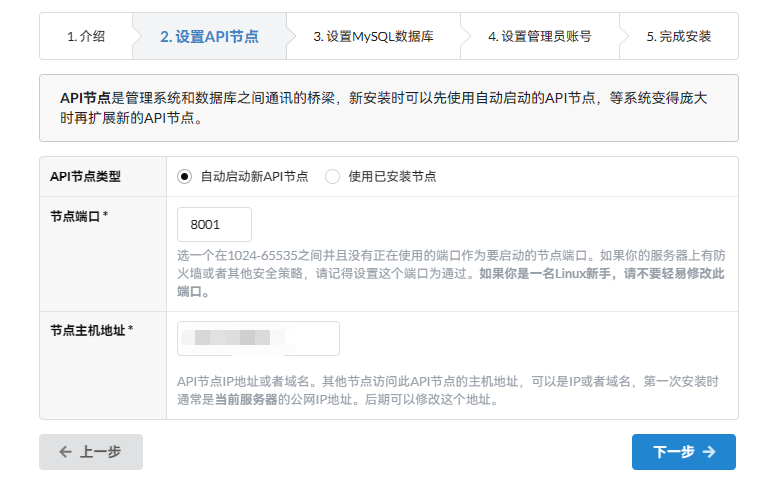
Task: Return using the 上一步 button
Action: click(91, 452)
